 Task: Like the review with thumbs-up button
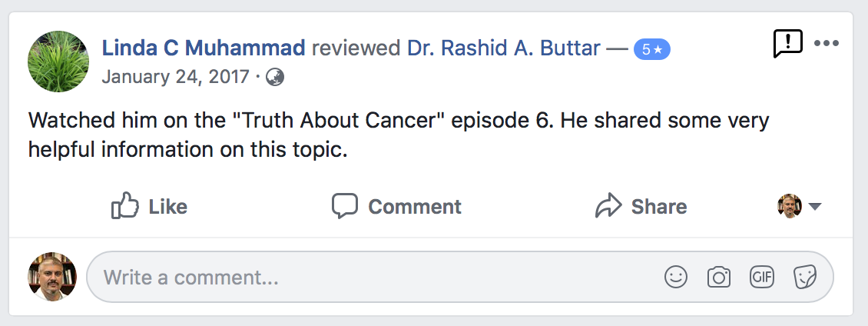coord(150,206)
